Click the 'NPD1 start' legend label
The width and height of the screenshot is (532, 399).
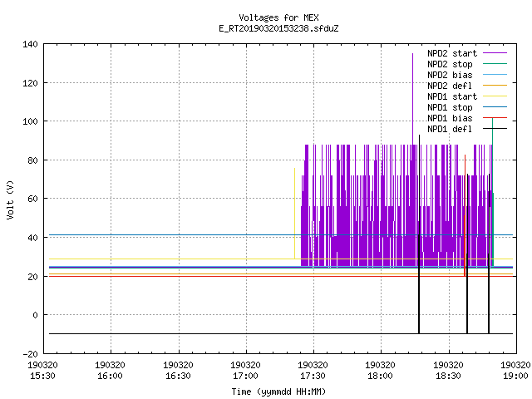pos(452,96)
